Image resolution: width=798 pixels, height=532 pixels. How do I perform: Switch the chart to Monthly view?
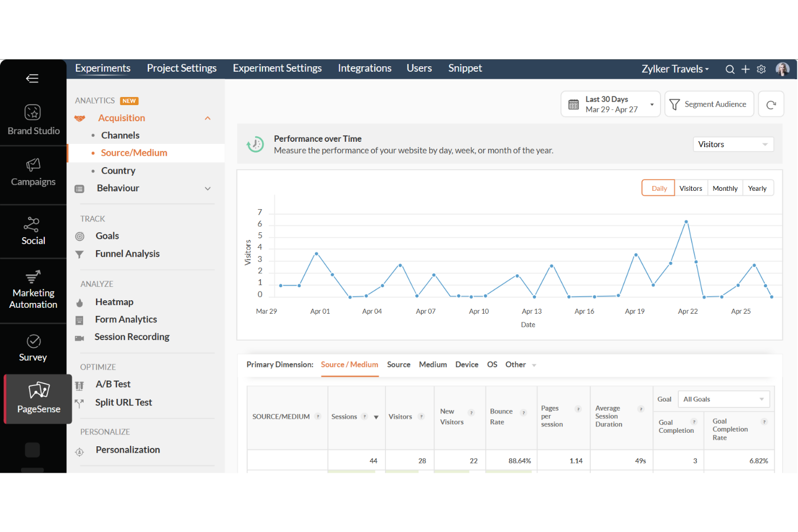click(725, 188)
